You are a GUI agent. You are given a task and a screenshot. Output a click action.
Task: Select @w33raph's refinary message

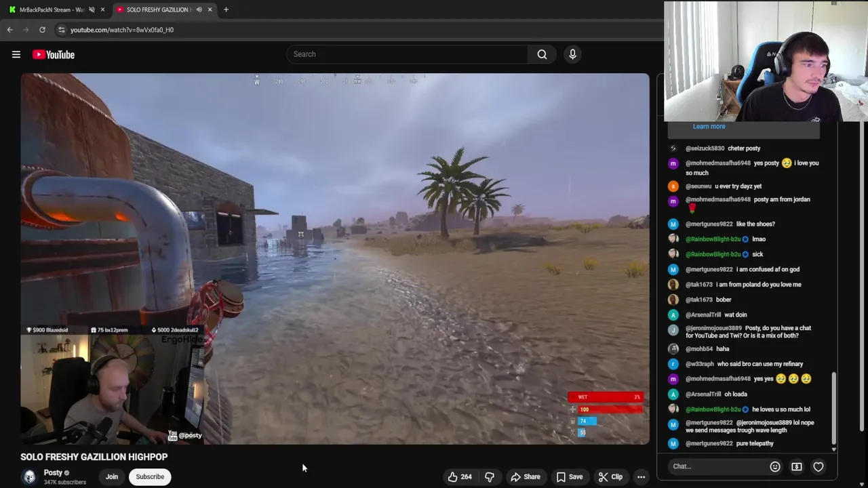[760, 364]
